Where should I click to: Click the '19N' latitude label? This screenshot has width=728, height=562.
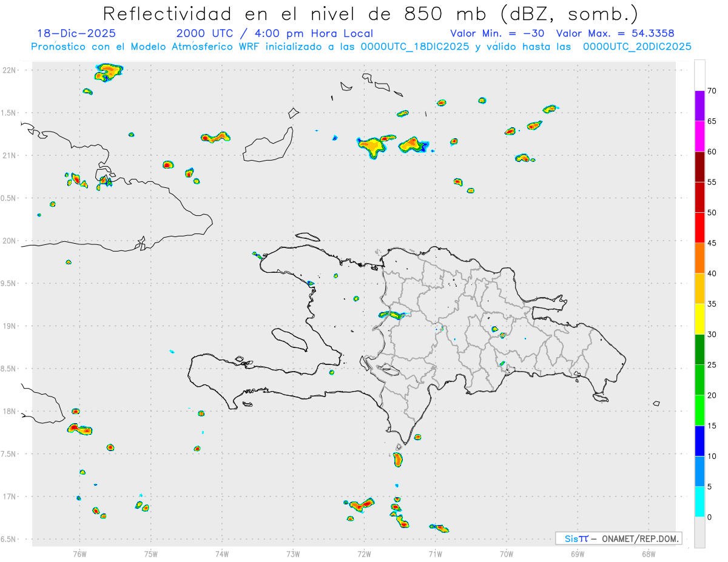[9, 326]
